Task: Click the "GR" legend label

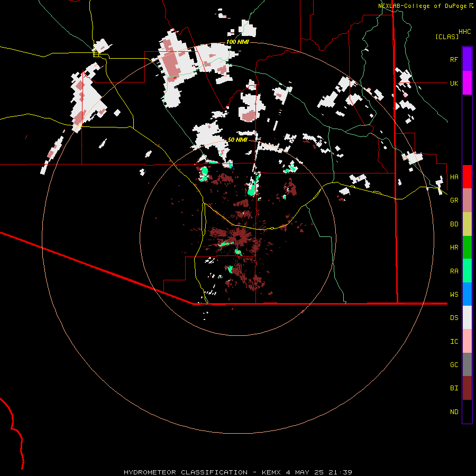Action: (454, 200)
